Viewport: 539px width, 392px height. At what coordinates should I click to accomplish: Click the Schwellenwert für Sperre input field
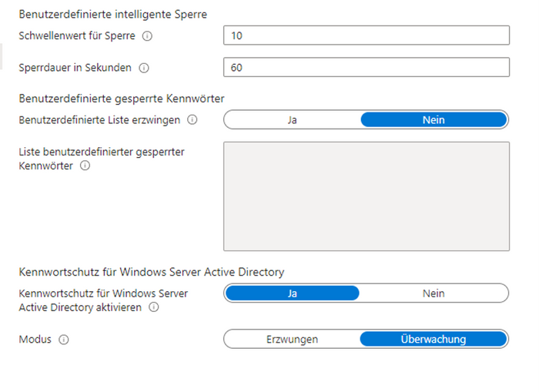(367, 36)
